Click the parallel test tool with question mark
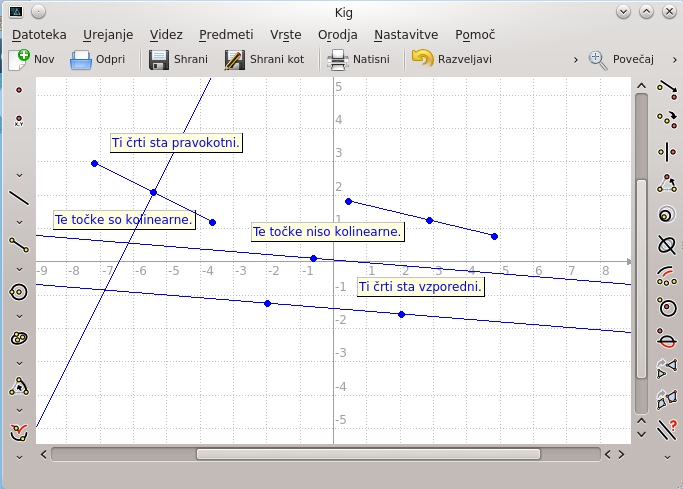Screen dimensions: 683x489 (667, 430)
